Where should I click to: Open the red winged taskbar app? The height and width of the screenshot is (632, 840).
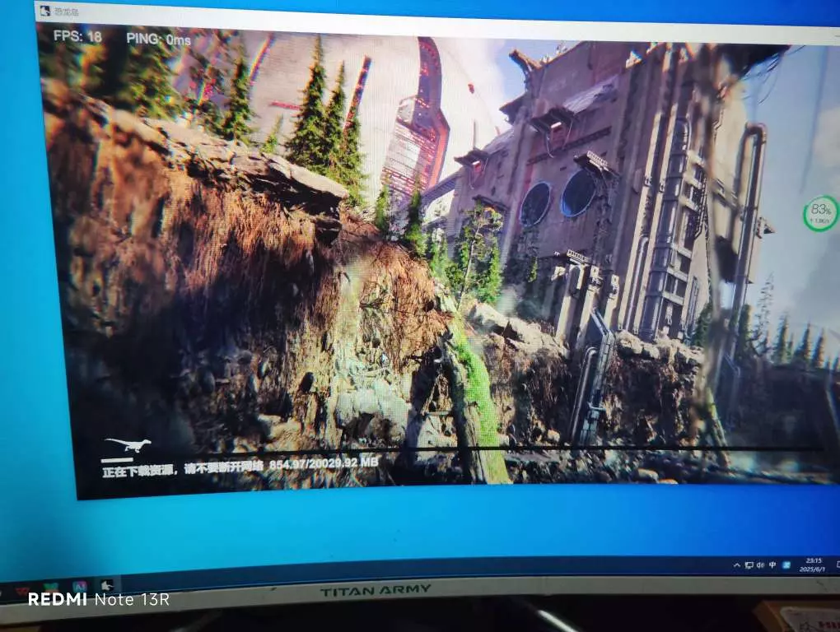(x=22, y=591)
